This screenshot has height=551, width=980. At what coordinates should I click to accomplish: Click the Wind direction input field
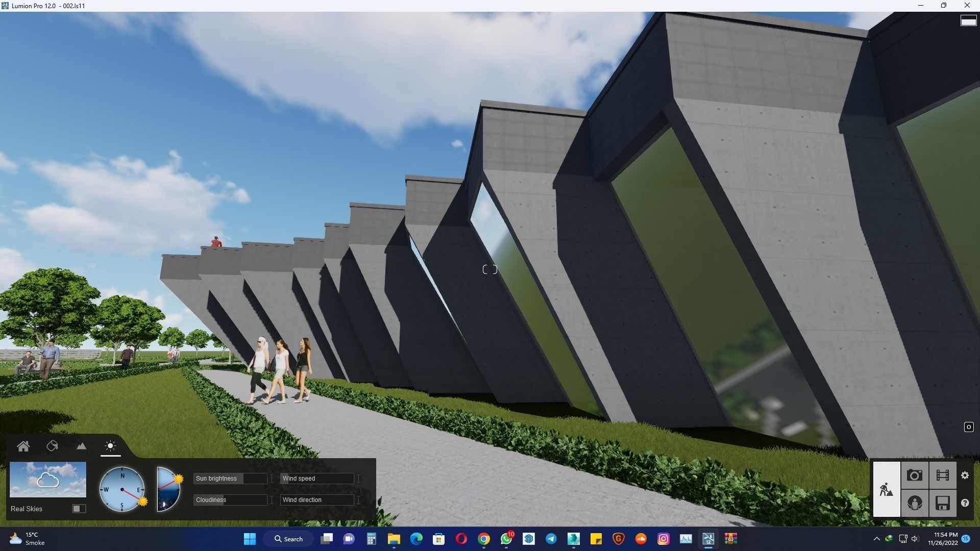[x=317, y=500]
